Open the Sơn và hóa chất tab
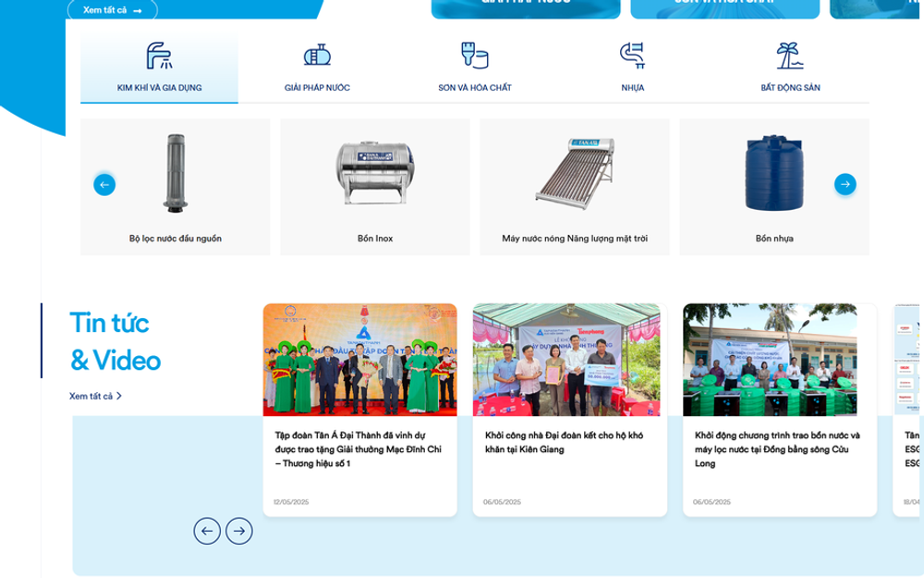This screenshot has height=578, width=924. tap(474, 68)
